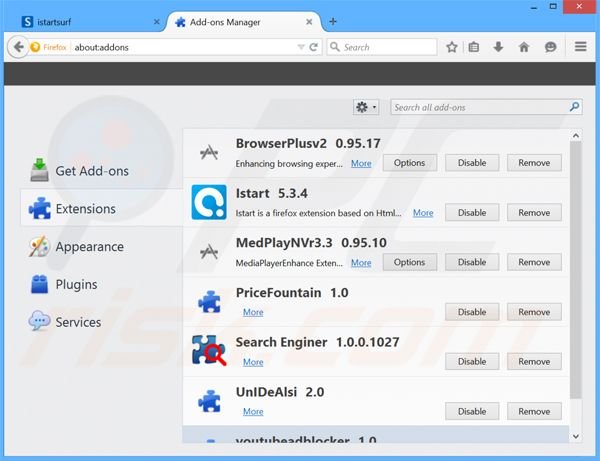Switch to the istartsurf tab
Image resolution: width=600 pixels, height=461 pixels.
tap(89, 22)
